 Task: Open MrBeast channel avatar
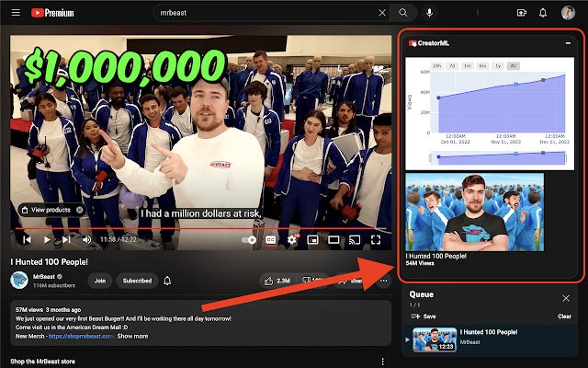pyautogui.click(x=18, y=281)
